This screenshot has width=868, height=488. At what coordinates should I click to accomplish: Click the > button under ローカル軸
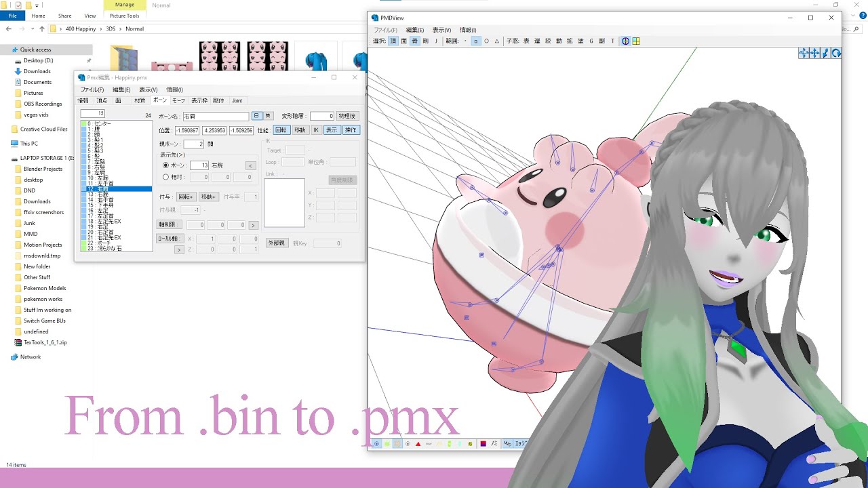pyautogui.click(x=179, y=249)
